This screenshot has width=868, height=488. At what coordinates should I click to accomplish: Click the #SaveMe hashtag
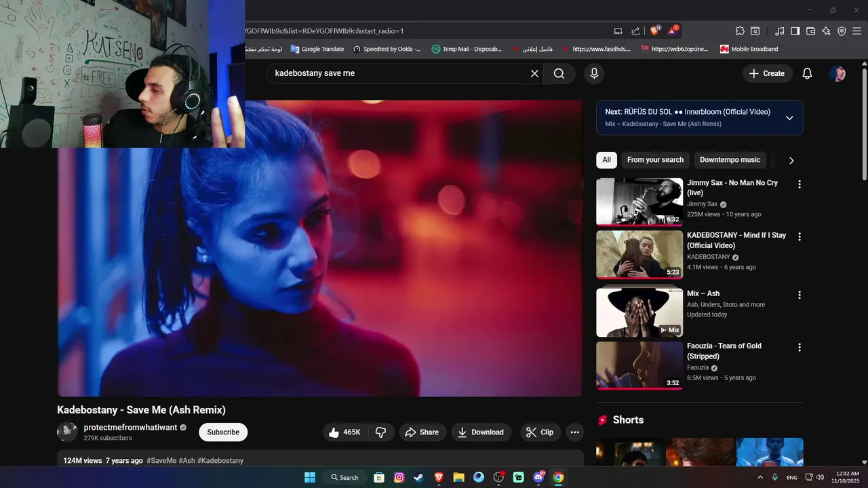(x=161, y=461)
